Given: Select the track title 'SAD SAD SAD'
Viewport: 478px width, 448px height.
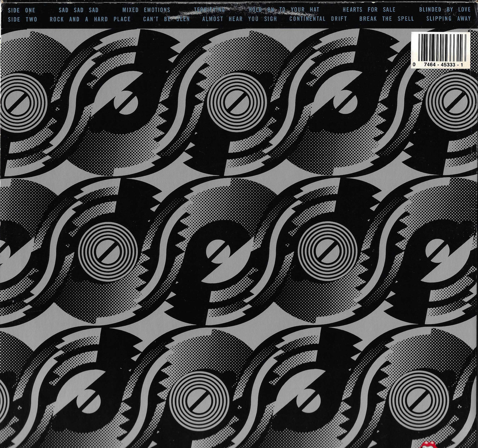Looking at the screenshot, I should pos(79,10).
